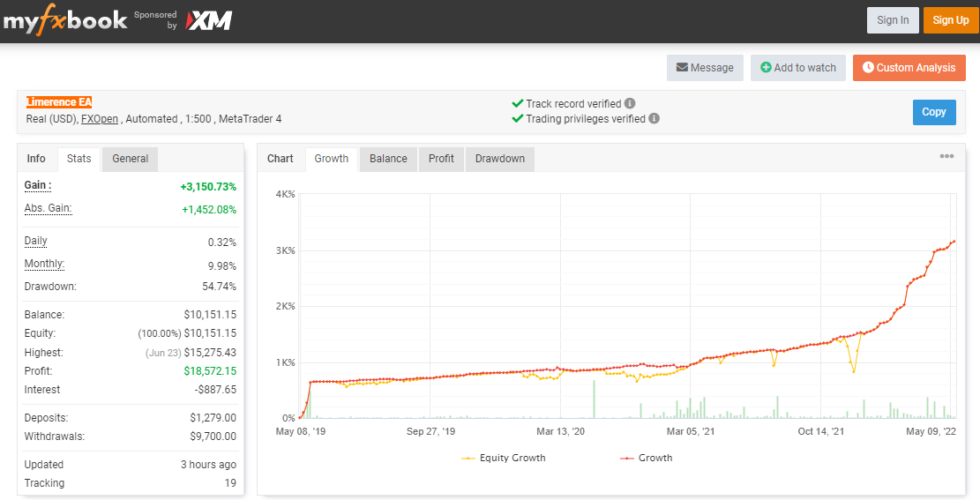The image size is (980, 500).
Task: Click the green check next to Track record verified
Action: click(517, 103)
